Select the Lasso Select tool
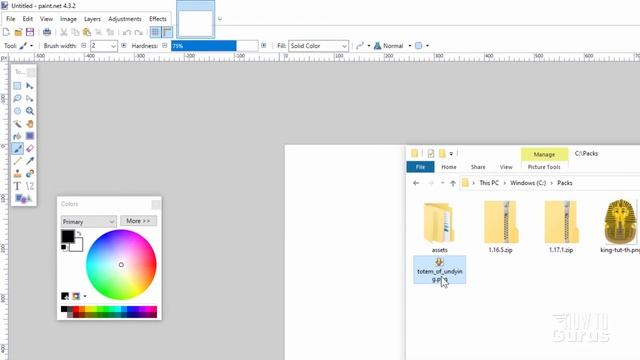 [17, 98]
